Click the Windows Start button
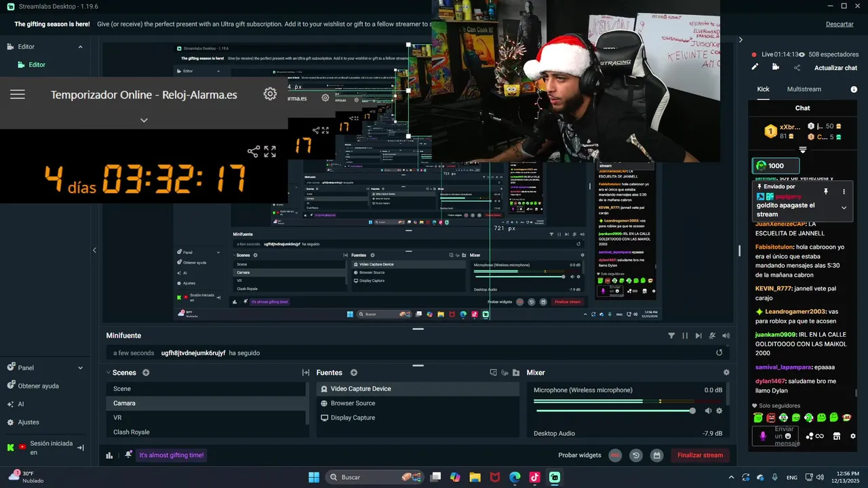Screen dimensions: 868x488 [313, 477]
